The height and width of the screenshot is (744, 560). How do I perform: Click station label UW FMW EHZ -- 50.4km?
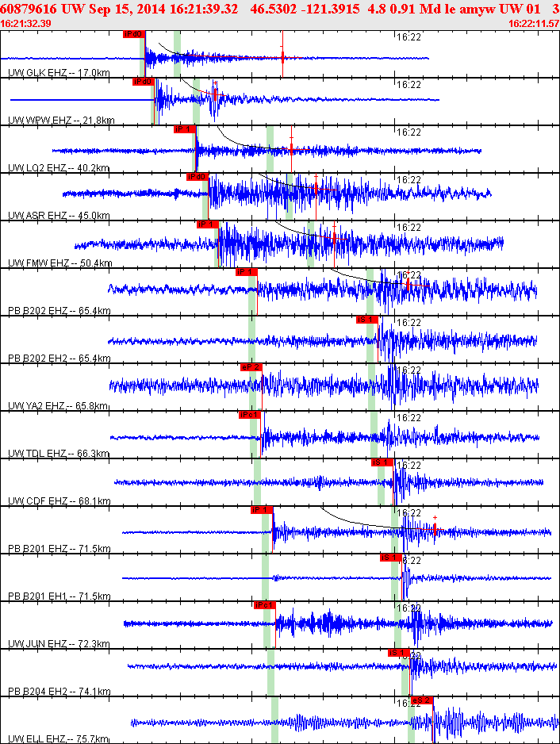60,263
